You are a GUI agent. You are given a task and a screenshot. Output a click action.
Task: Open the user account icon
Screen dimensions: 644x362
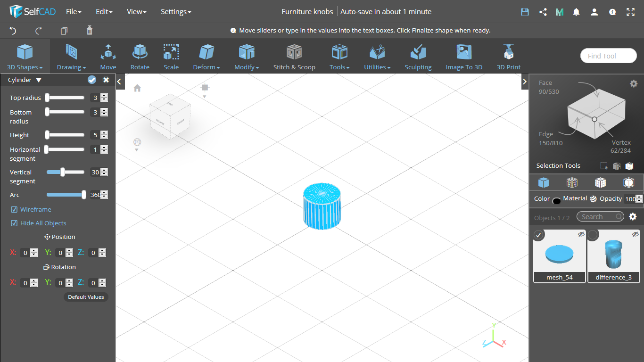point(594,12)
